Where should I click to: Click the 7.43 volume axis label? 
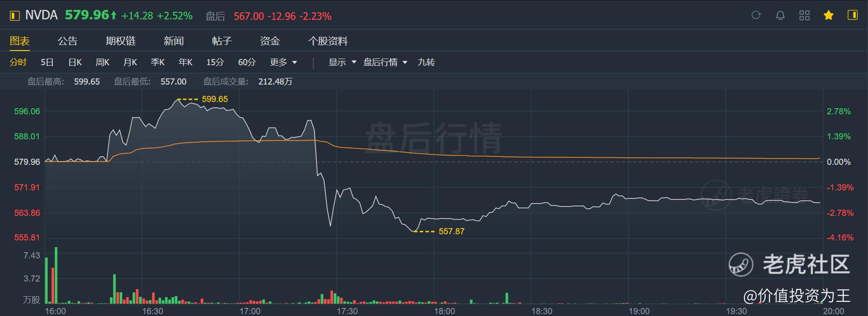click(x=32, y=256)
